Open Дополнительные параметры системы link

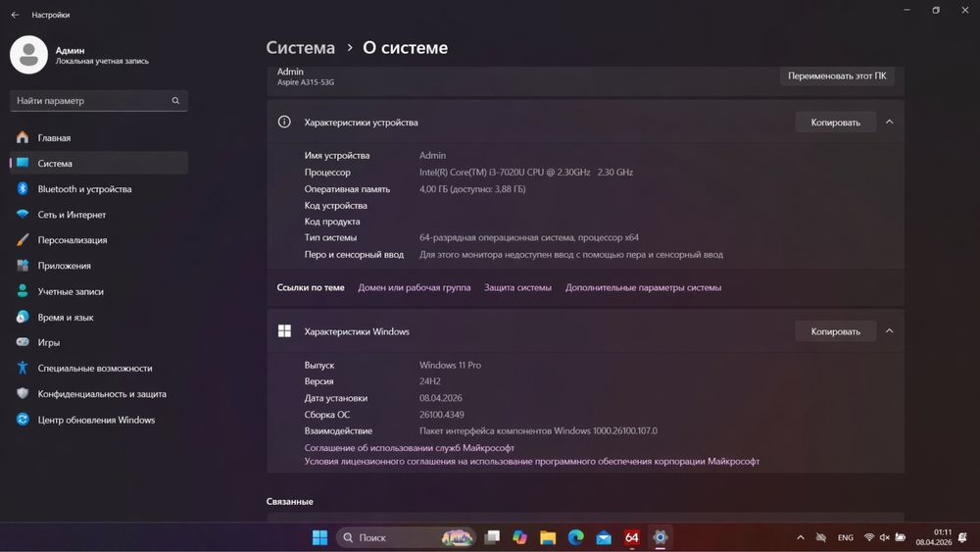click(643, 287)
